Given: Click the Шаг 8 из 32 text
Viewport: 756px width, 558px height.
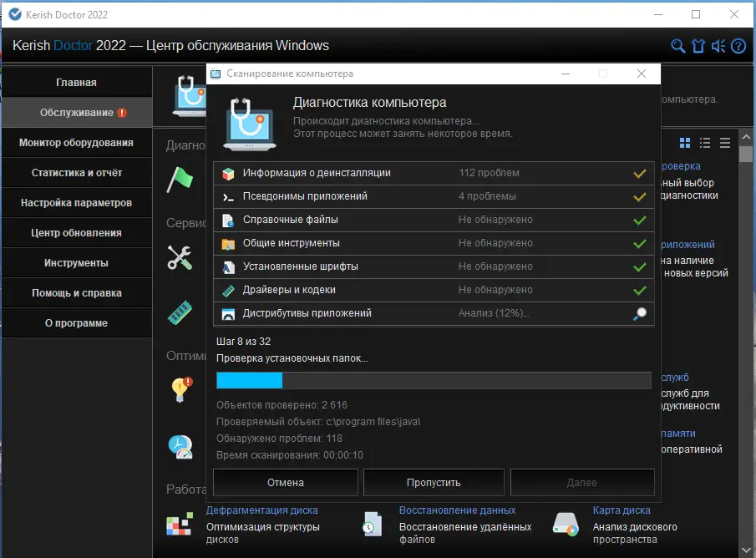Looking at the screenshot, I should [243, 342].
